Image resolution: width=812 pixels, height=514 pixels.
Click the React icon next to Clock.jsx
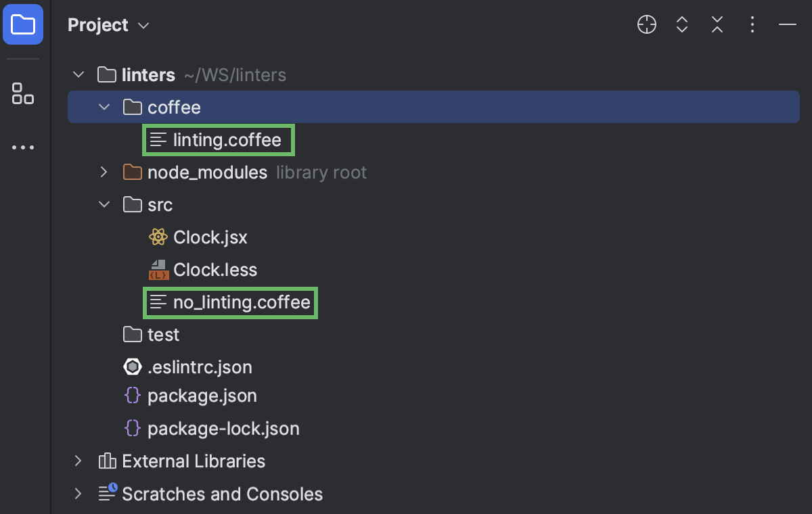point(158,237)
